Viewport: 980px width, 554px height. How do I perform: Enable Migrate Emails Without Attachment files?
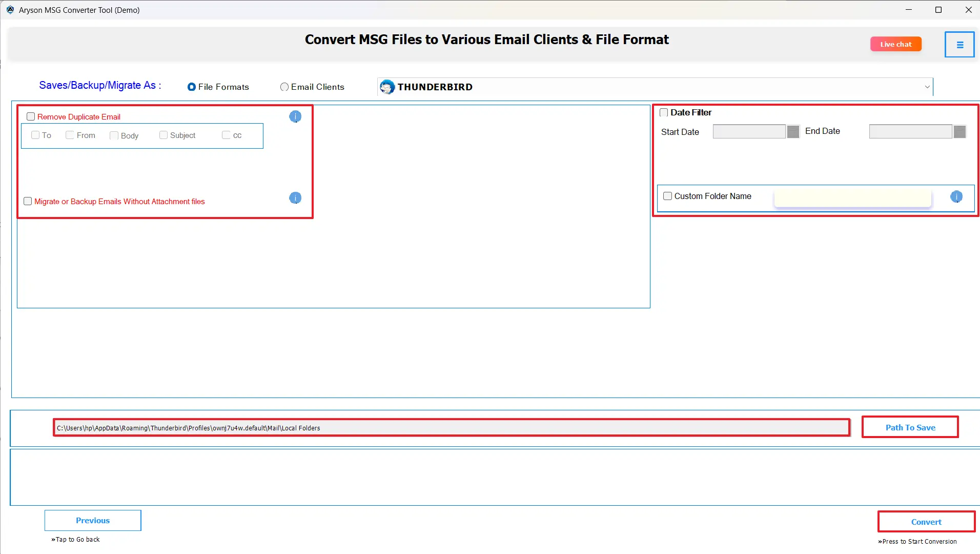click(28, 201)
